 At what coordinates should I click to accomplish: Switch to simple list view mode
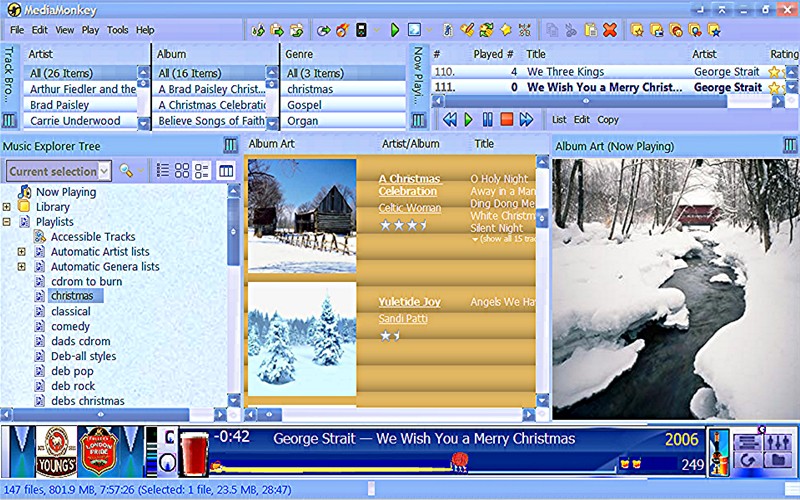pos(163,171)
